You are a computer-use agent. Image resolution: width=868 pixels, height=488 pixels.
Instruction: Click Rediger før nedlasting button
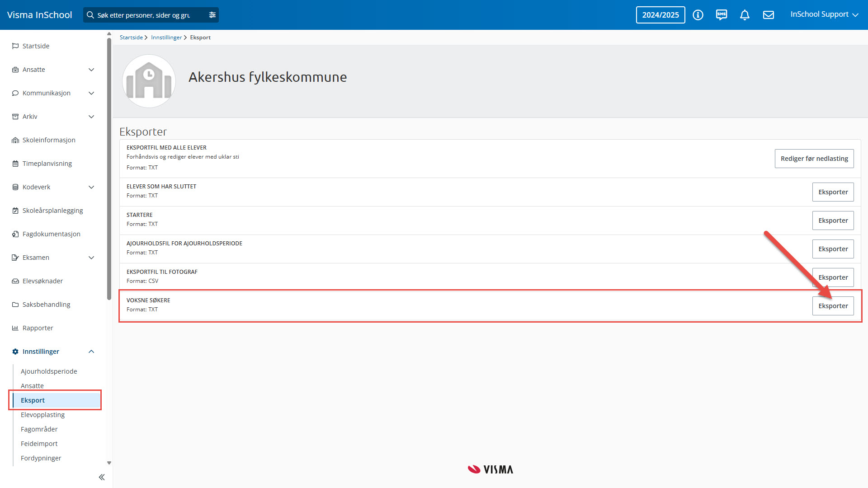pyautogui.click(x=814, y=159)
